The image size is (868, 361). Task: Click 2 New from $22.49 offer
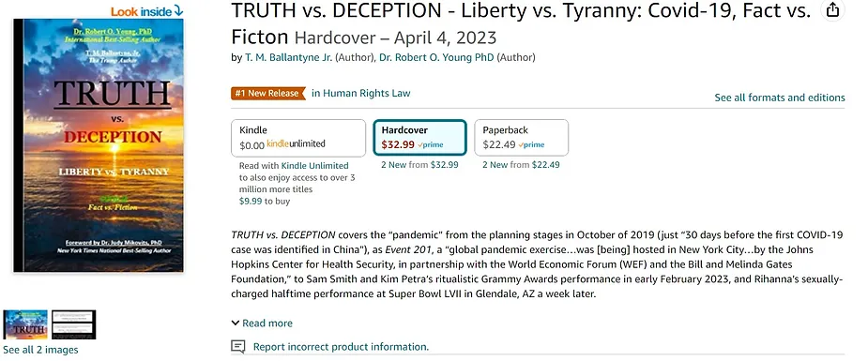click(521, 165)
